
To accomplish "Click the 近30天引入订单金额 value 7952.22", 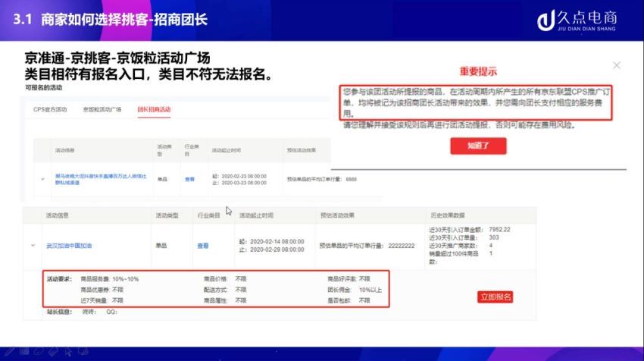I will (499, 230).
